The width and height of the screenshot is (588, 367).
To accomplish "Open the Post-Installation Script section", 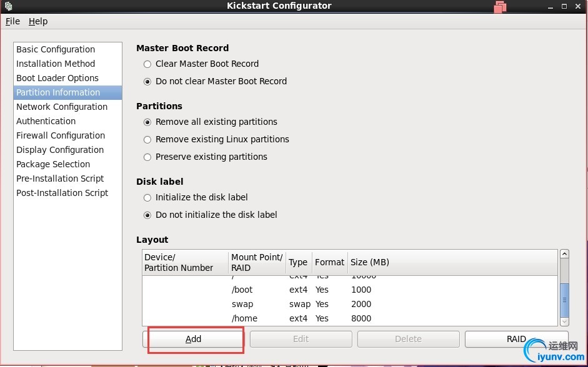I will click(x=67, y=193).
